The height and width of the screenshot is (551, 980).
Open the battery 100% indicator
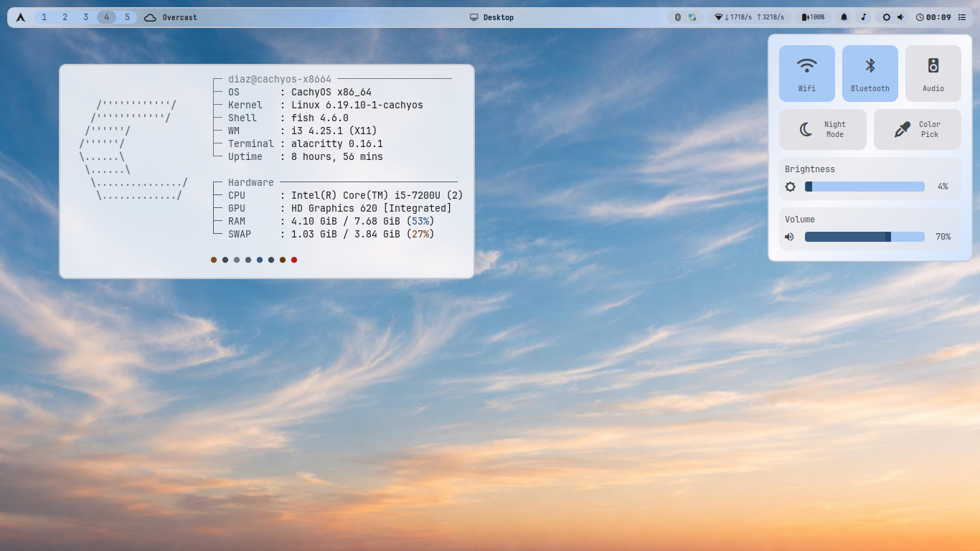[x=813, y=17]
